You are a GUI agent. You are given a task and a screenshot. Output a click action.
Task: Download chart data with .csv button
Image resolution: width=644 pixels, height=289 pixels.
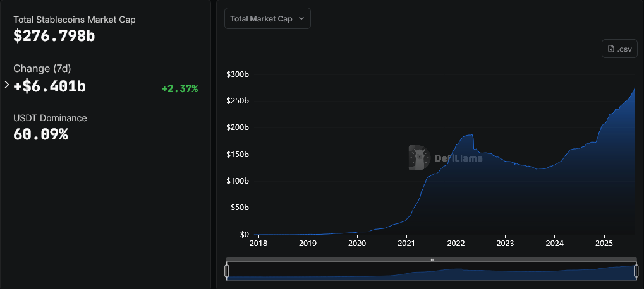coord(619,49)
